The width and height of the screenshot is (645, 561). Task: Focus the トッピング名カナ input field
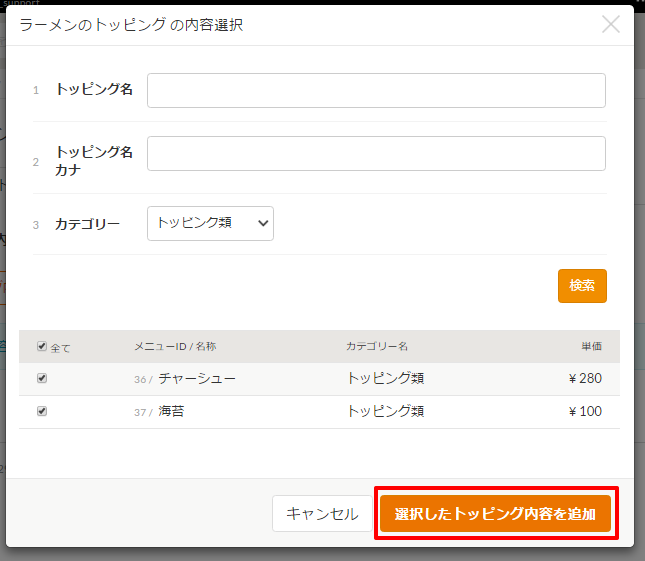[376, 154]
